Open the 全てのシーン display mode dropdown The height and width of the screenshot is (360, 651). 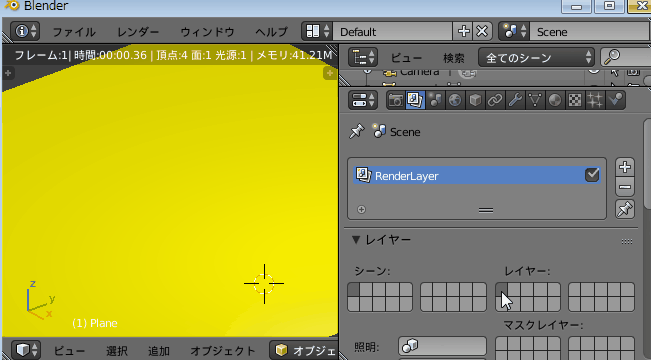click(x=536, y=57)
